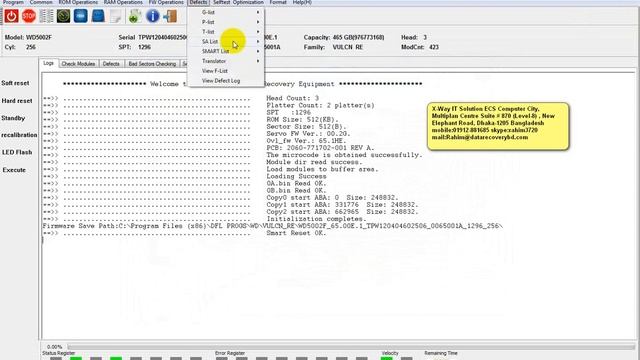Image resolution: width=640 pixels, height=360 pixels.
Task: Click the Head value 3 in header
Action: coord(425,38)
